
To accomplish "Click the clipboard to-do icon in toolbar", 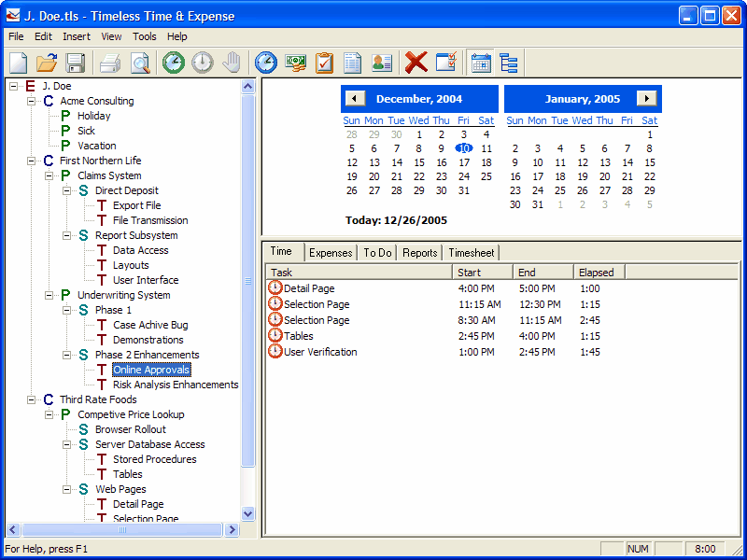I will (x=324, y=63).
